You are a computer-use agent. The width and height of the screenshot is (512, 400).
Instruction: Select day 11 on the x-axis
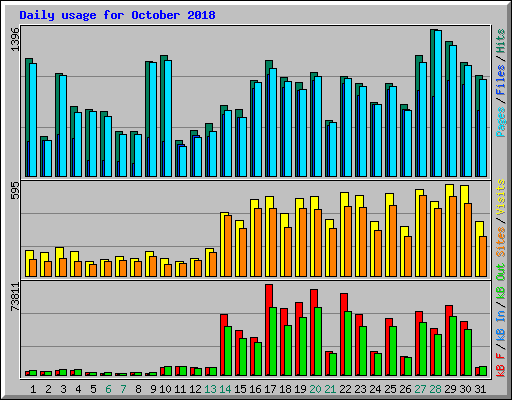pos(180,389)
